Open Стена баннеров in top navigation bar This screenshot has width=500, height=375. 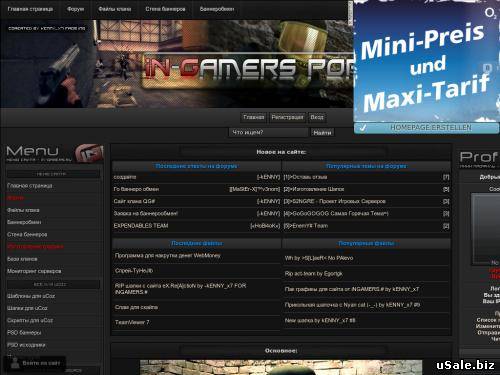pos(165,9)
